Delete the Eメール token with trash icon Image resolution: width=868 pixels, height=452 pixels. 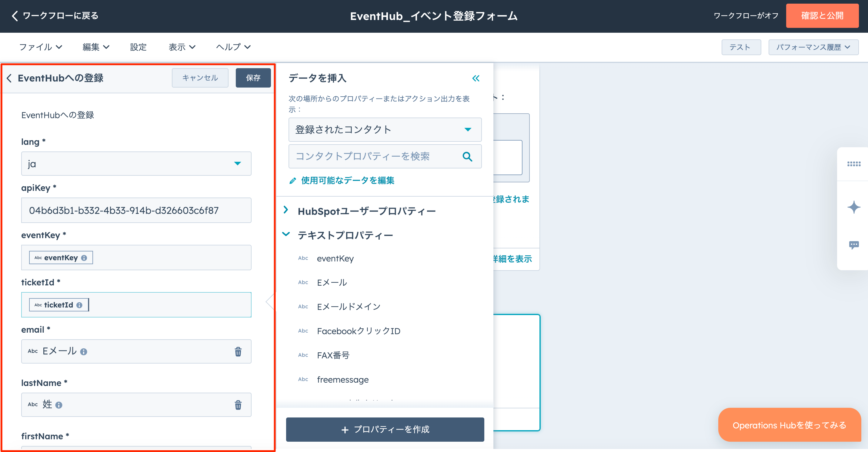(x=238, y=352)
